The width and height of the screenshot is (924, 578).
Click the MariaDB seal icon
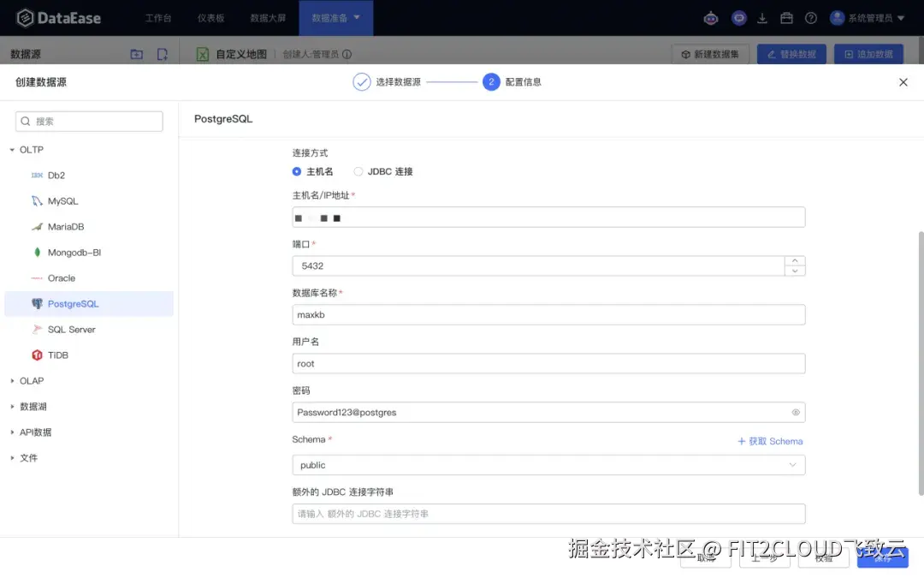[37, 226]
